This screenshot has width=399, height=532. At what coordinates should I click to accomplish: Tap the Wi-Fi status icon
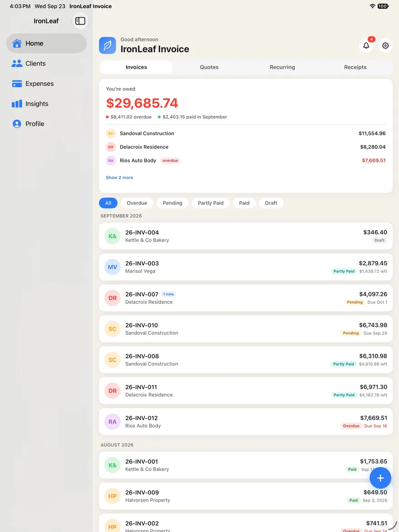pyautogui.click(x=373, y=6)
